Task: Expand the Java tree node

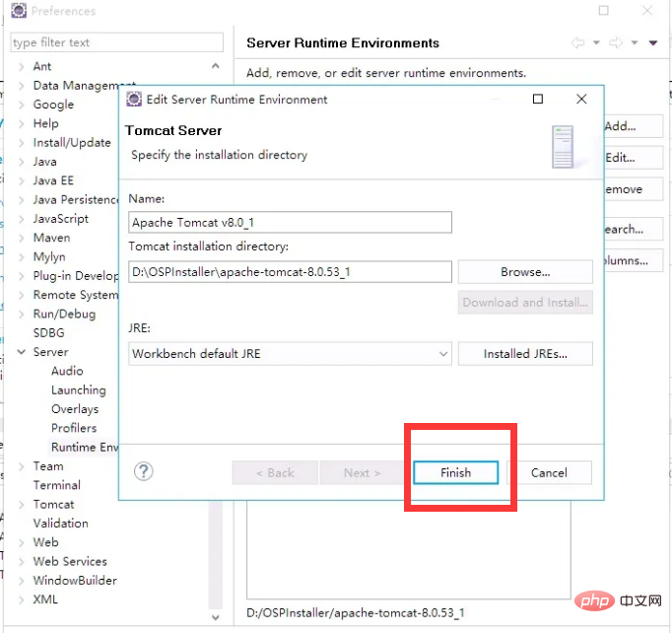Action: tap(22, 162)
